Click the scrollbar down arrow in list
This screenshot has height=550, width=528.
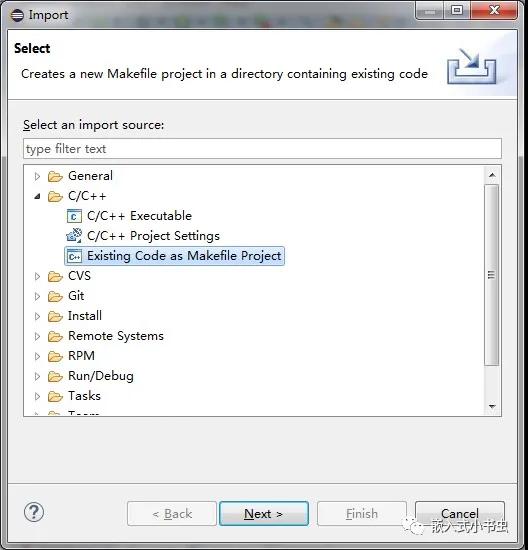click(x=492, y=407)
